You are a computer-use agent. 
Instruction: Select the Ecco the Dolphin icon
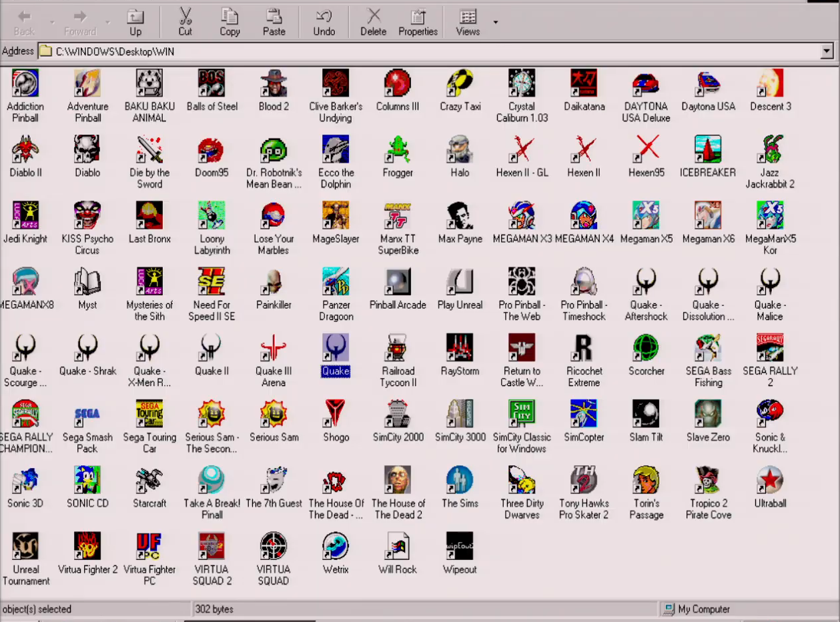[336, 149]
